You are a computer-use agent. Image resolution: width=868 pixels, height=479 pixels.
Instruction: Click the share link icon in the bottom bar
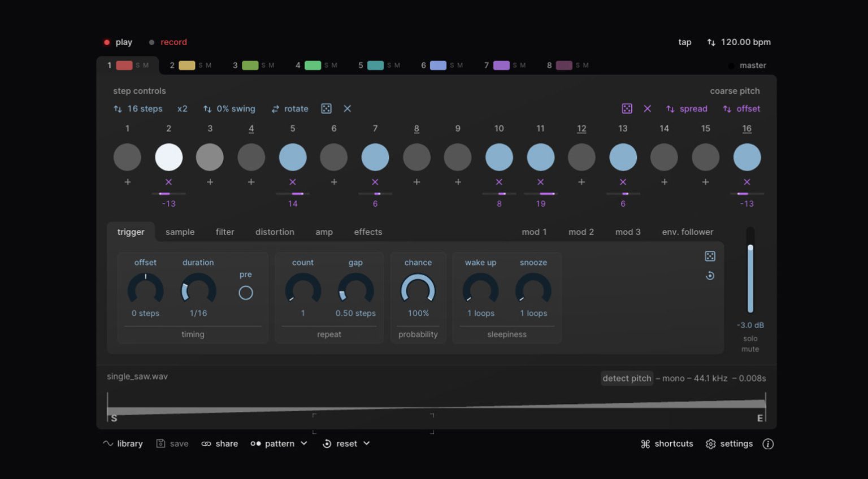207,443
